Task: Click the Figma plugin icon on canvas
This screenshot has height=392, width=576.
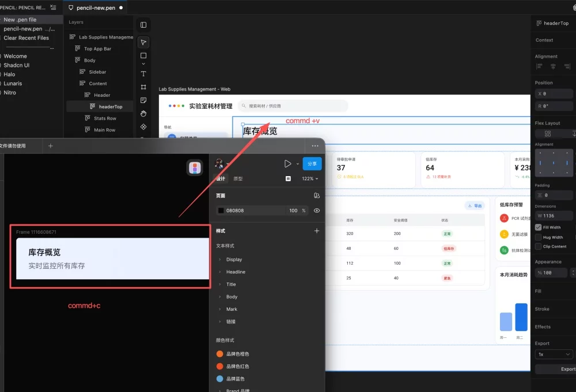Action: click(x=195, y=168)
